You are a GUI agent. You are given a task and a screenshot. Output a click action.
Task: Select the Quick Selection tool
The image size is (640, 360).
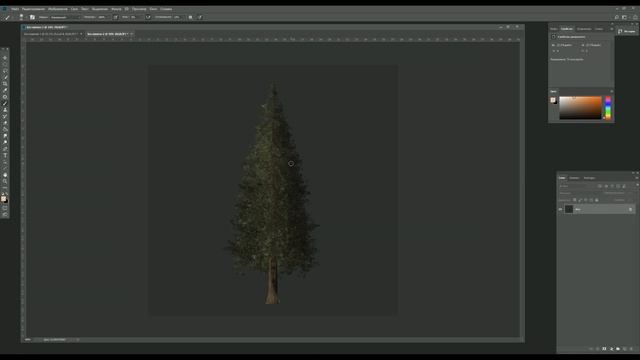pyautogui.click(x=5, y=77)
